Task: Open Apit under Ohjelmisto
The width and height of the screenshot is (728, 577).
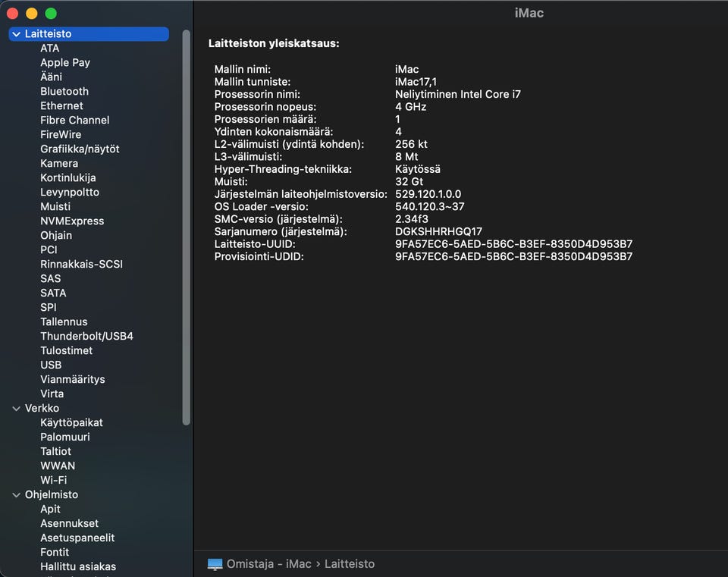Action: 50,510
